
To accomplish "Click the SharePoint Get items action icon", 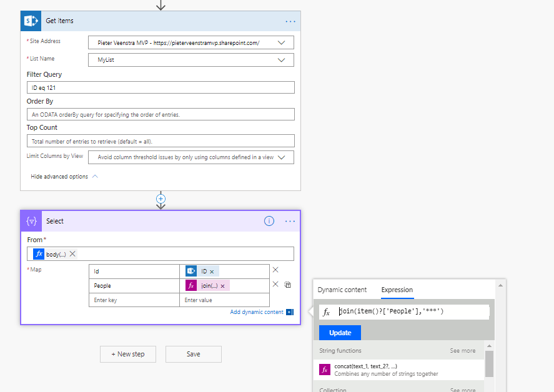I will 31,21.
